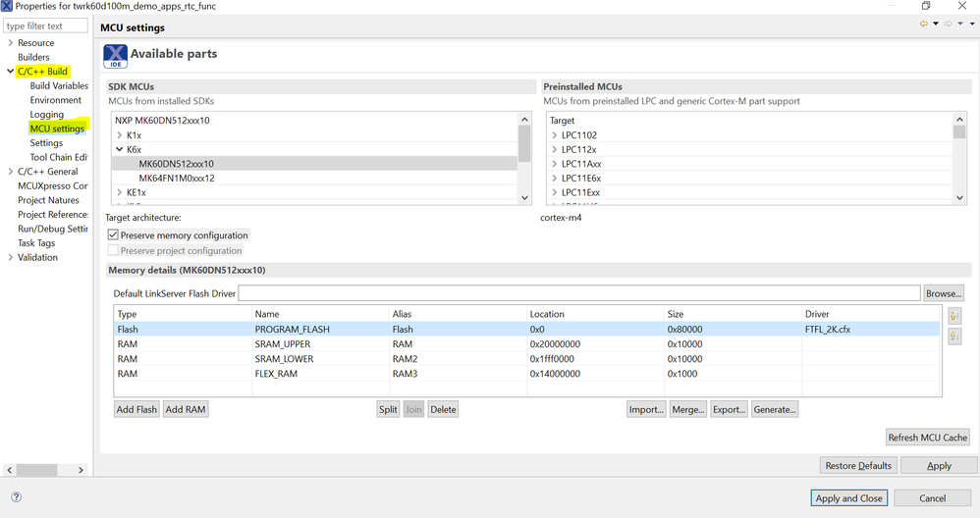The image size is (980, 518).
Task: Expand the LPC11Axx preinstalled target
Action: pos(555,164)
